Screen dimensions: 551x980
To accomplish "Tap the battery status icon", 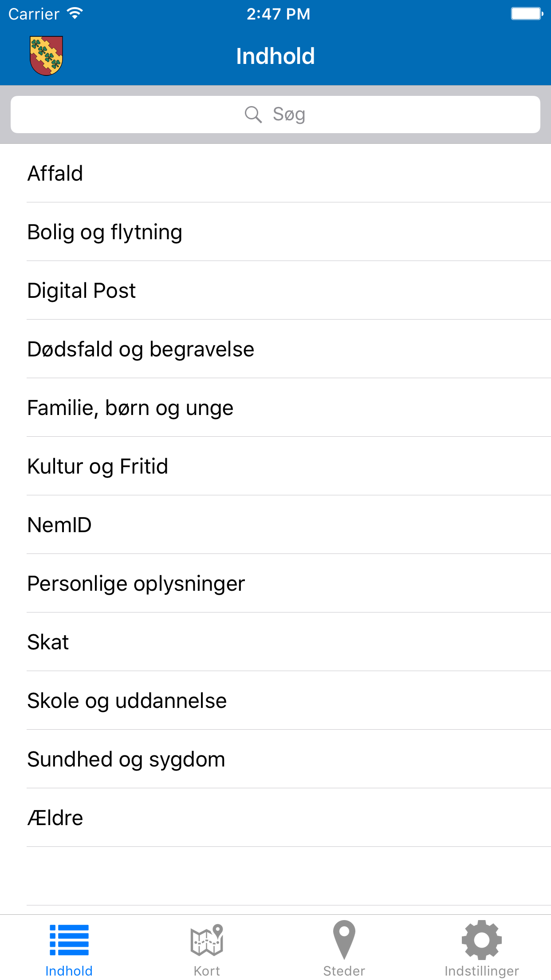I will [x=527, y=14].
